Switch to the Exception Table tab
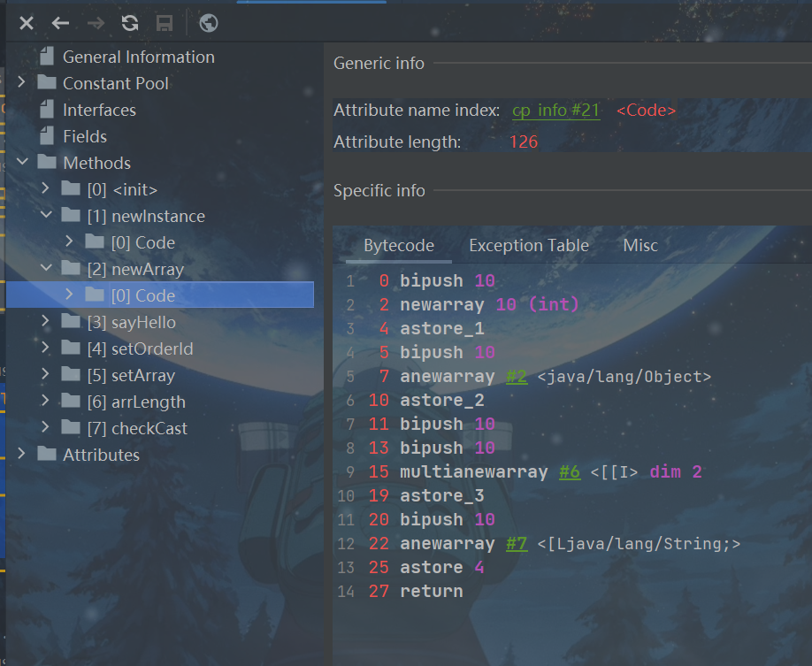 528,246
